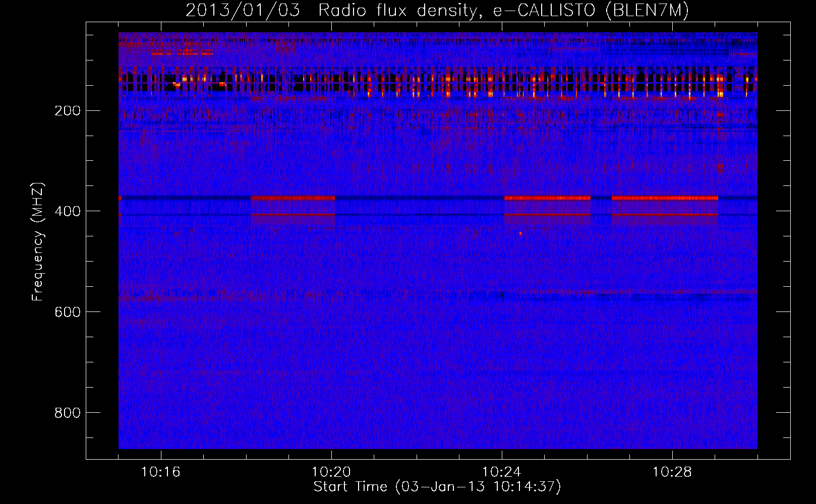Click the 10:28 time tick label

[x=672, y=472]
